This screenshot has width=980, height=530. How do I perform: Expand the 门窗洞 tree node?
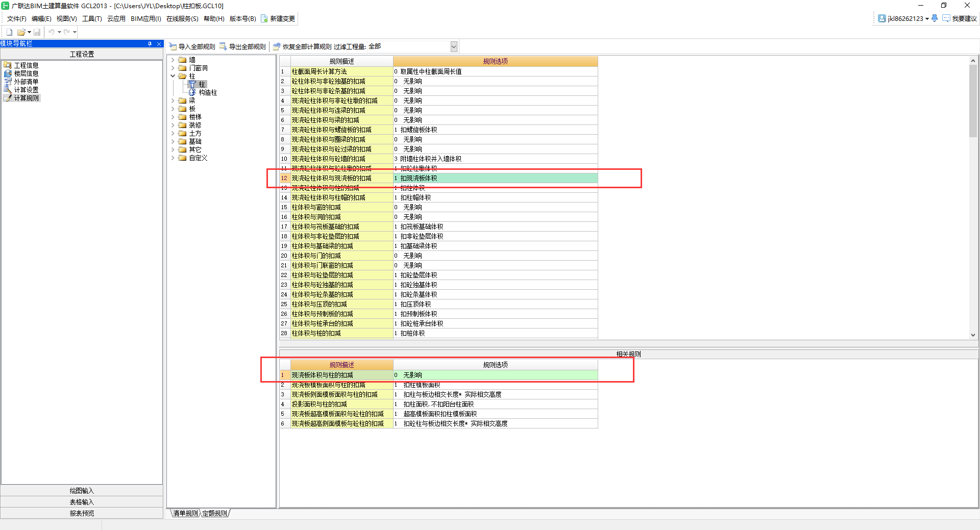pyautogui.click(x=173, y=68)
